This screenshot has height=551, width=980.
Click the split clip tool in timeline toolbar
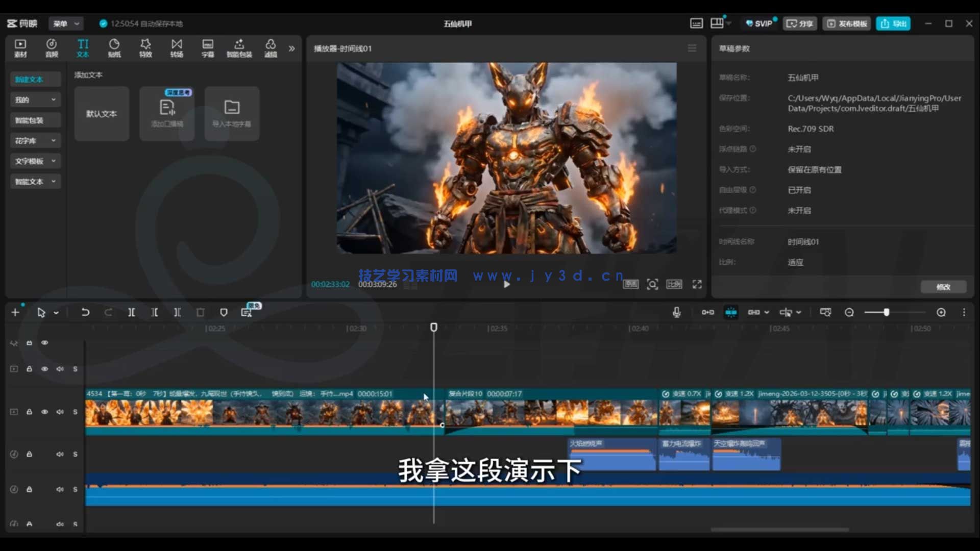pyautogui.click(x=131, y=312)
